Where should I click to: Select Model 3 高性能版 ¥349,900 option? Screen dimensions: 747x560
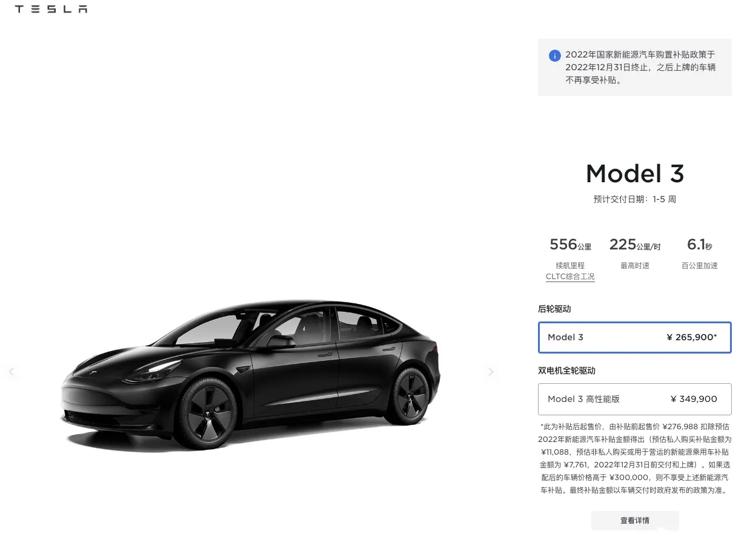click(634, 399)
